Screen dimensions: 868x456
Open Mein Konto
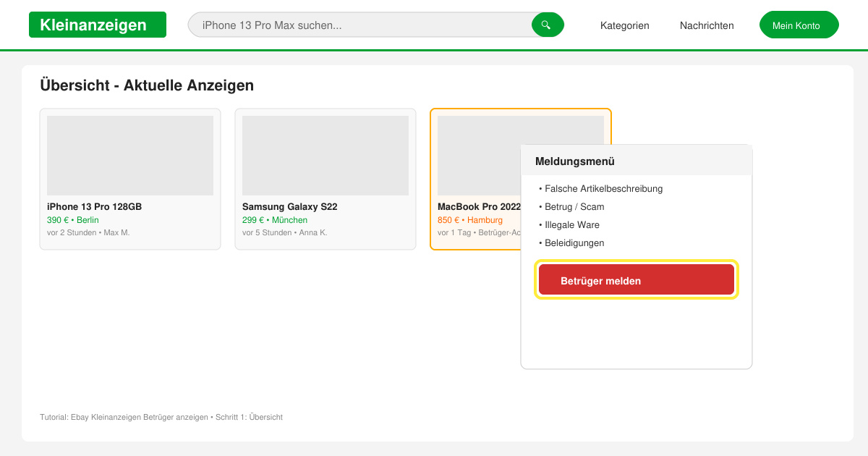pos(799,25)
